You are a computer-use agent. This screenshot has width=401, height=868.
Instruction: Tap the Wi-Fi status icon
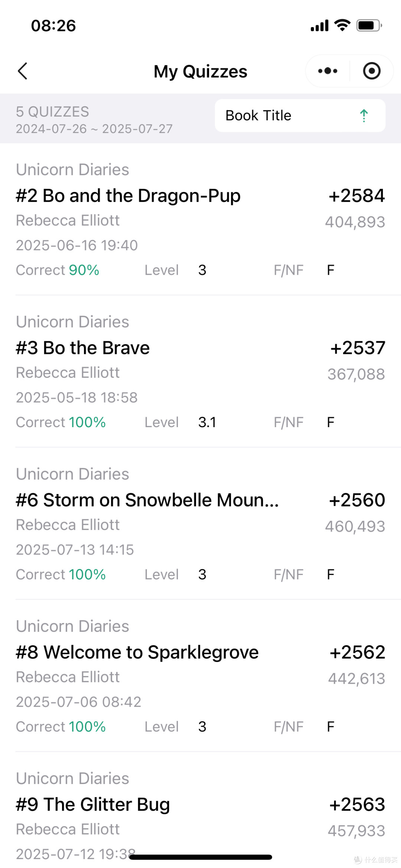point(342,25)
